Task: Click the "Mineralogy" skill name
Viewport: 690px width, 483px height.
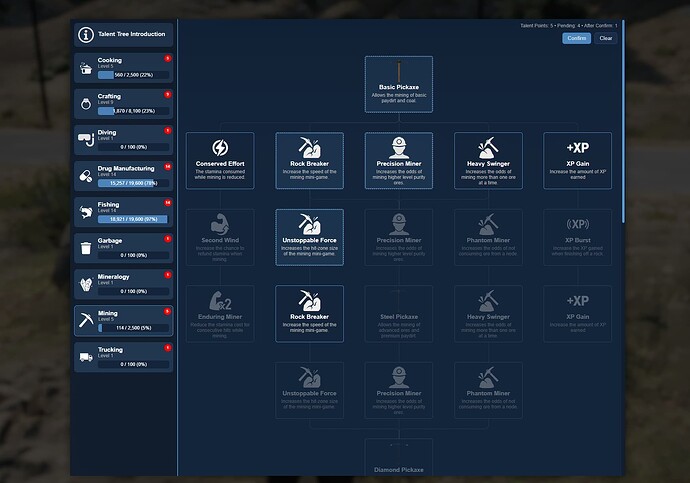Action: pyautogui.click(x=114, y=277)
